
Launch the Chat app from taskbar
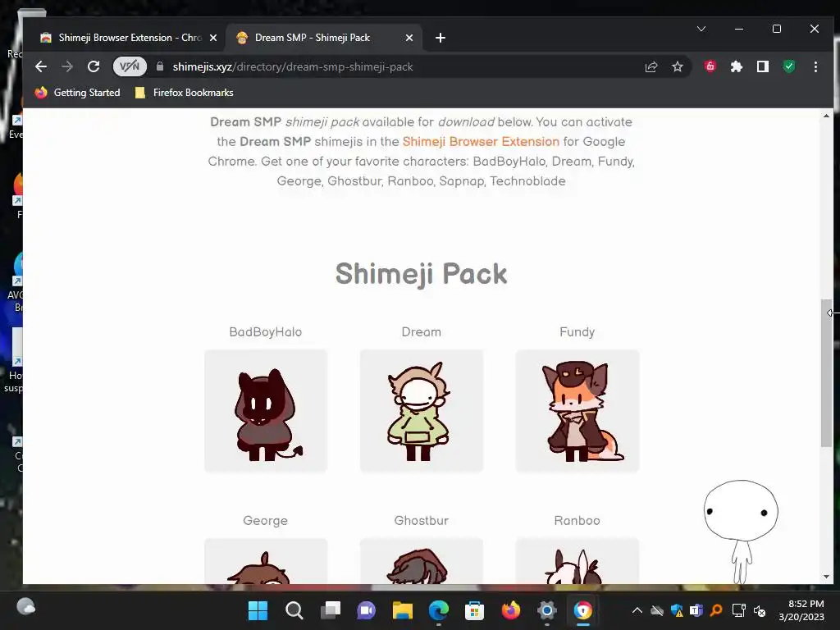click(x=367, y=610)
